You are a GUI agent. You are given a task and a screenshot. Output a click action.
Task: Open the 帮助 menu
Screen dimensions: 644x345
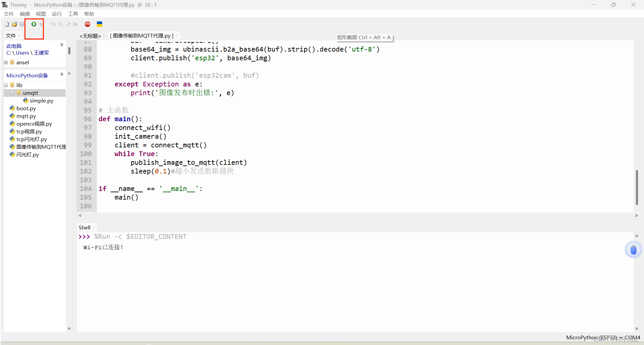89,14
